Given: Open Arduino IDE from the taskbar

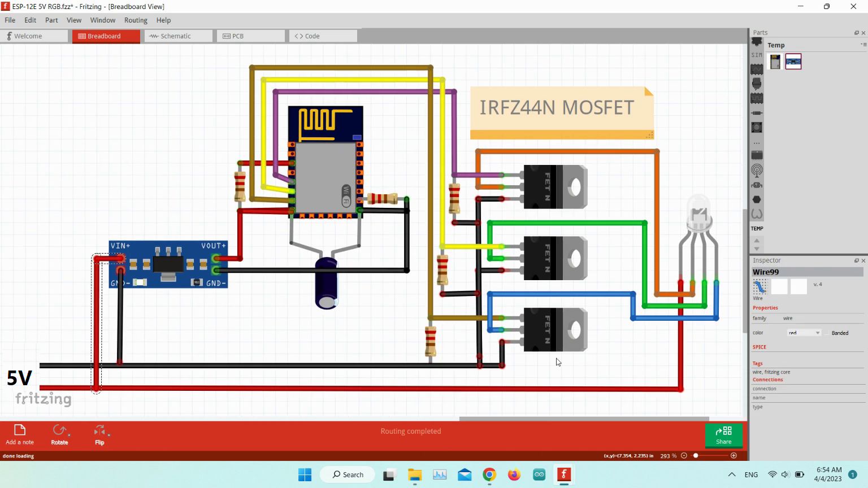Looking at the screenshot, I should click(539, 474).
